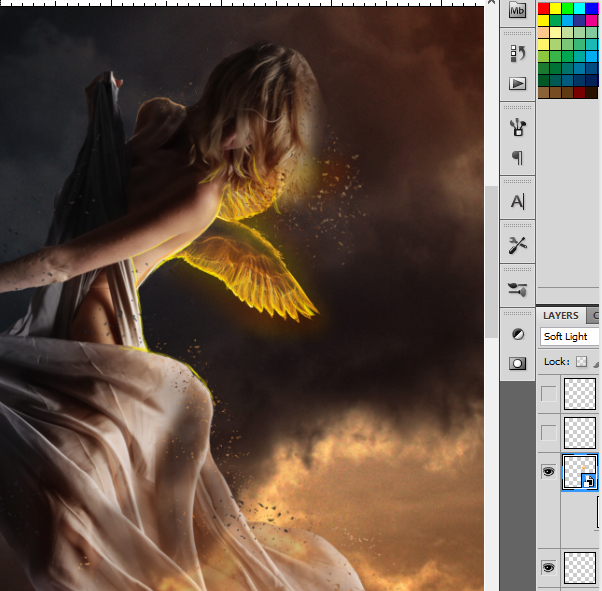Open the Character panel icon
Image resolution: width=602 pixels, height=591 pixels.
click(x=517, y=201)
